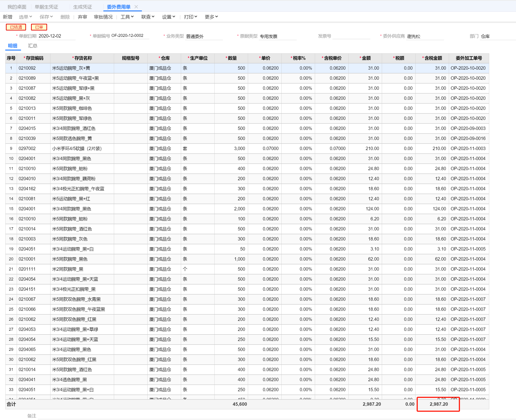Image resolution: width=516 pixels, height=420 pixels.
Task: Click item 米5同款腕带_灰色
Action: [x=70, y=239]
